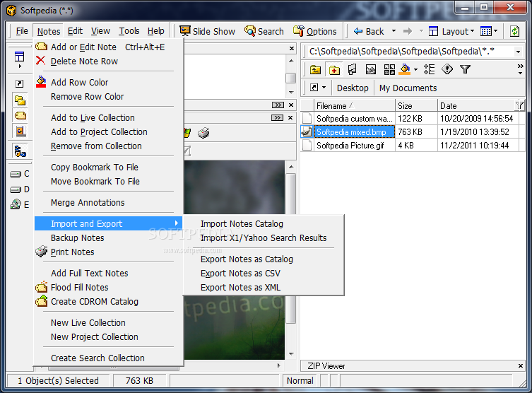532x393 pixels.
Task: Click the preview image thumbnail
Action: point(235,260)
